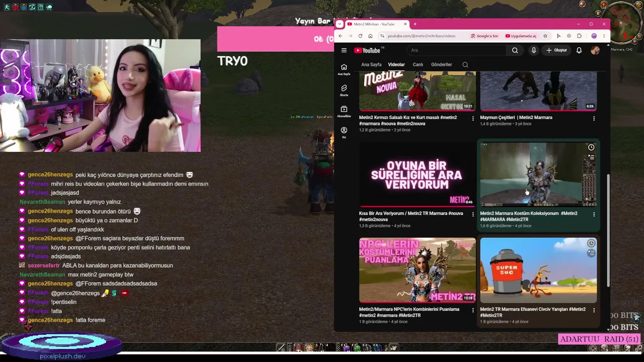Viewport: 644px width, 362px height.
Task: Switch to the Canlı channel tab
Action: pyautogui.click(x=418, y=65)
